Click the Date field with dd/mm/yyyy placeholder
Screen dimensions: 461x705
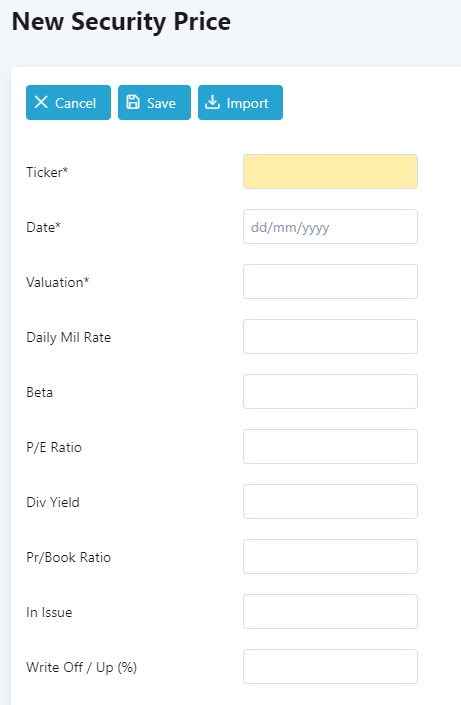point(330,227)
